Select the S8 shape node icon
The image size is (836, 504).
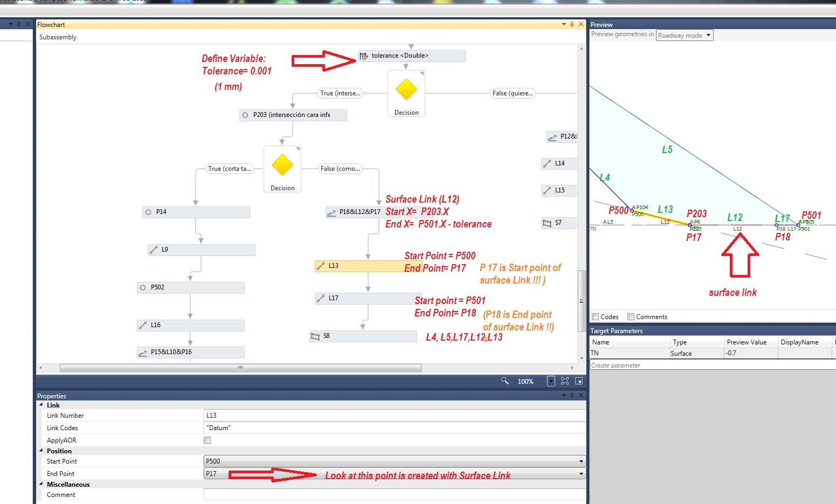(315, 337)
